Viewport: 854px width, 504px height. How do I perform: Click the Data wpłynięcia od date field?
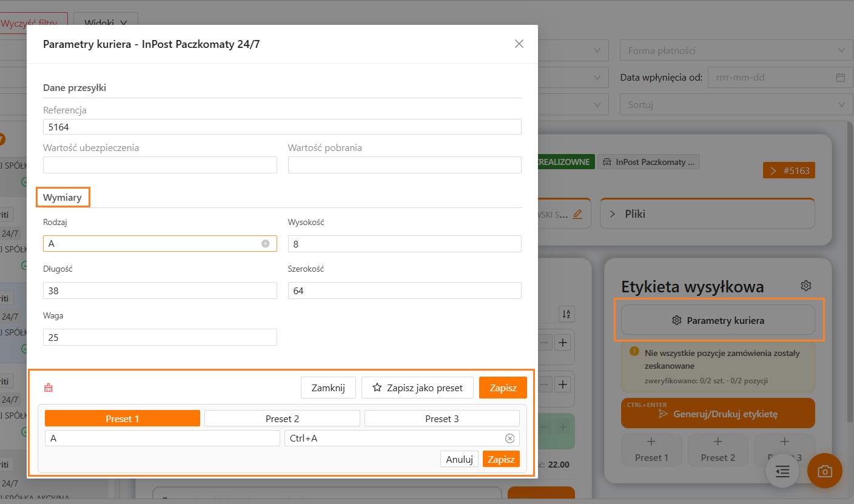780,78
